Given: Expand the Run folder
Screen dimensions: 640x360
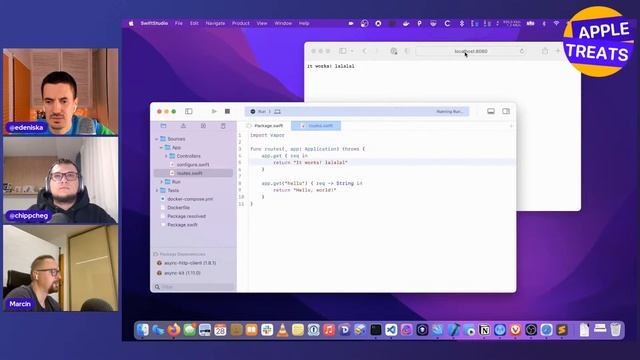Looking at the screenshot, I should tap(162, 182).
